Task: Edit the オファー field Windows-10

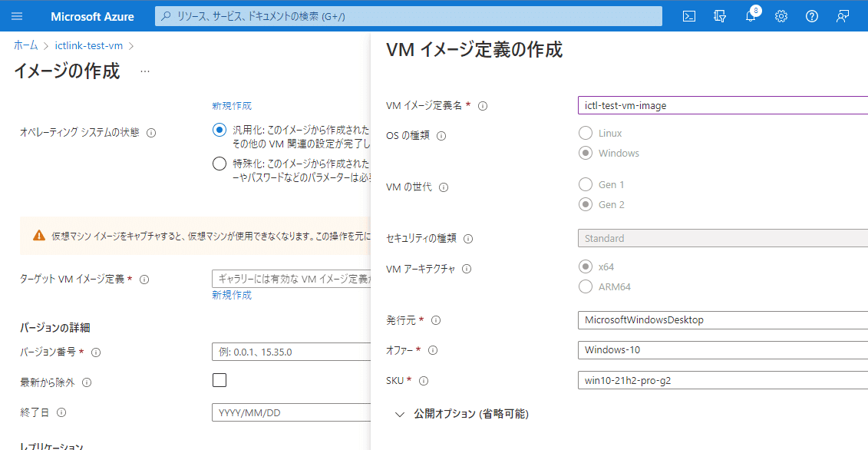Action: pyautogui.click(x=722, y=349)
